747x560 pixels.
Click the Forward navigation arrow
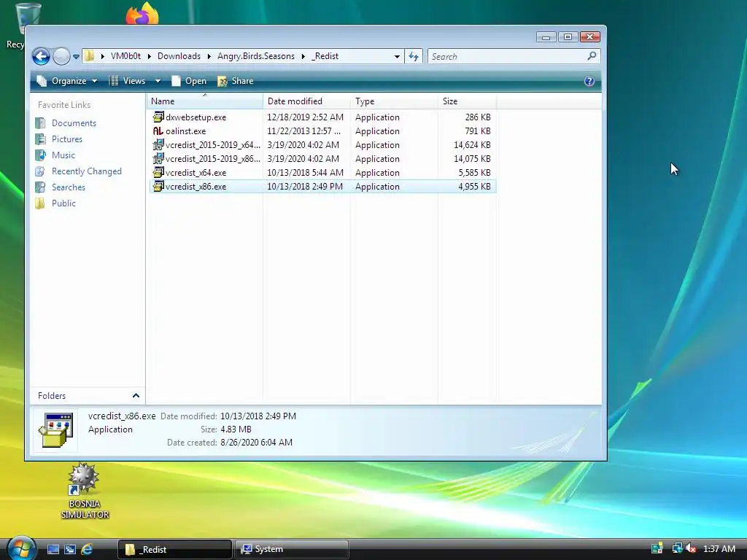(61, 57)
